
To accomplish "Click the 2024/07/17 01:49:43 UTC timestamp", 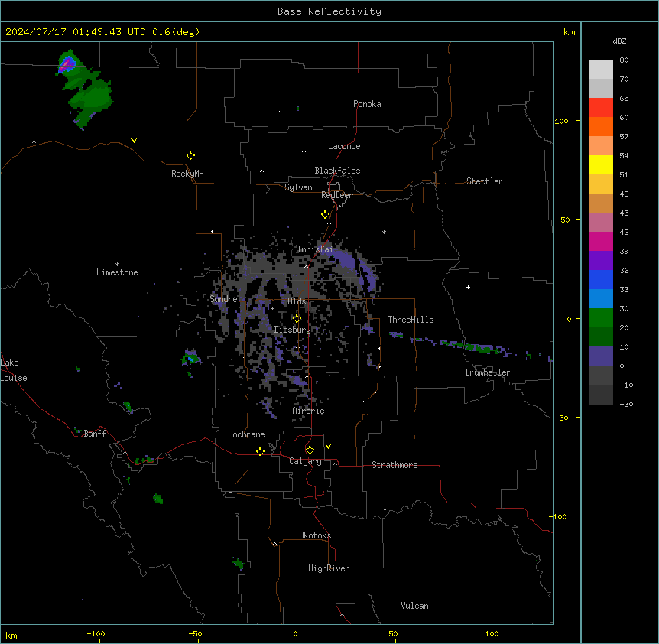I will coord(76,32).
